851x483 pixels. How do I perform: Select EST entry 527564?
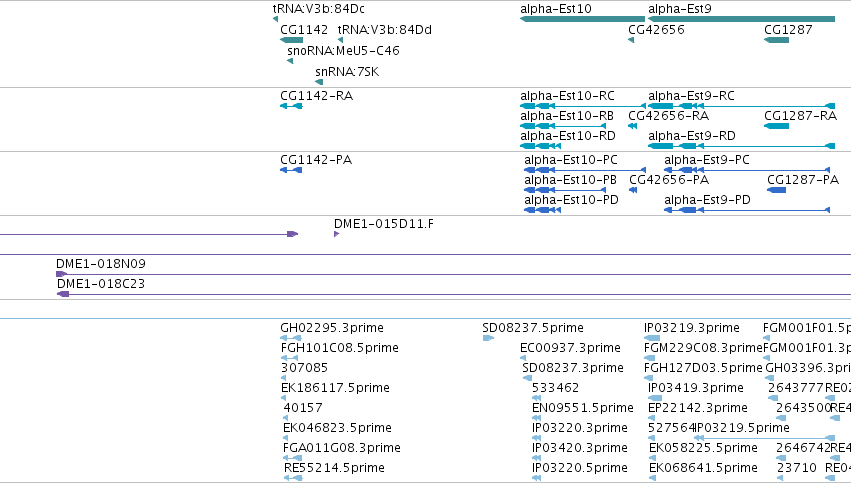671,428
